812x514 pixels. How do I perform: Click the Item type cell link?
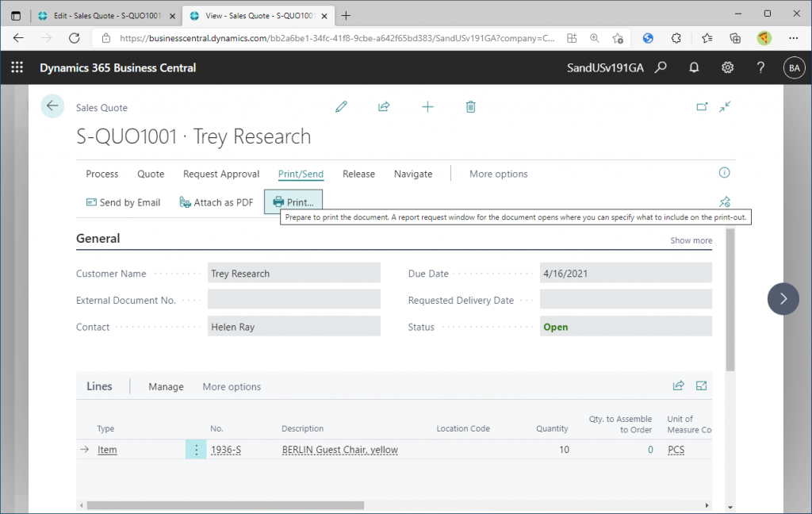107,450
